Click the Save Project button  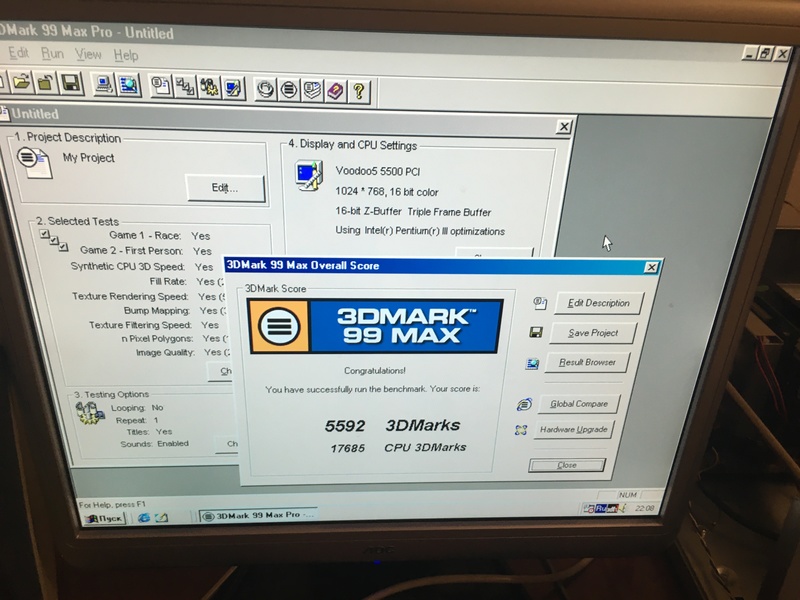pos(593,333)
